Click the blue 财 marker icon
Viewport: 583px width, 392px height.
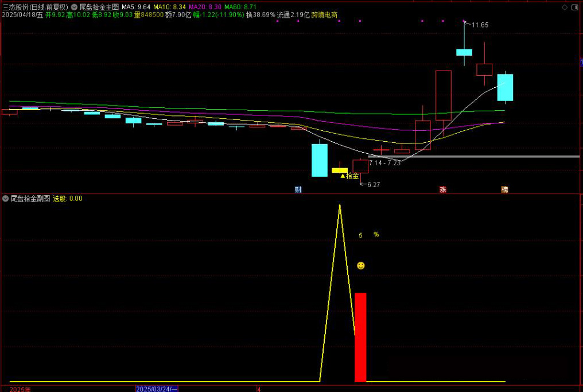coord(298,189)
